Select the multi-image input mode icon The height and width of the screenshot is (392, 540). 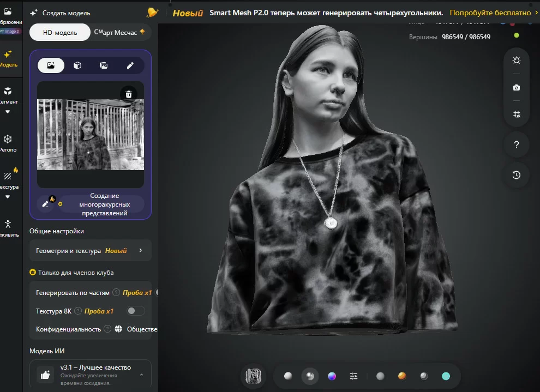point(104,65)
